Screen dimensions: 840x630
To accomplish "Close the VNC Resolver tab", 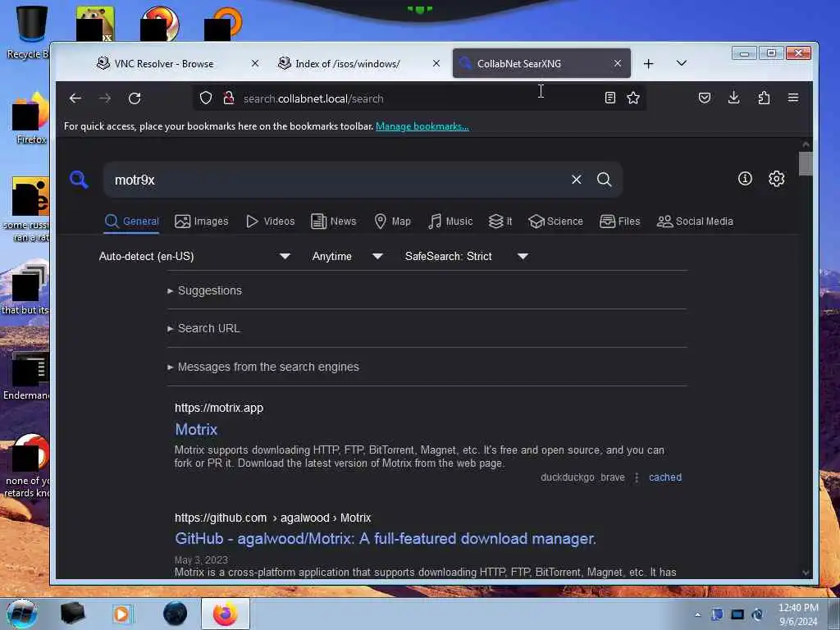I will (255, 63).
